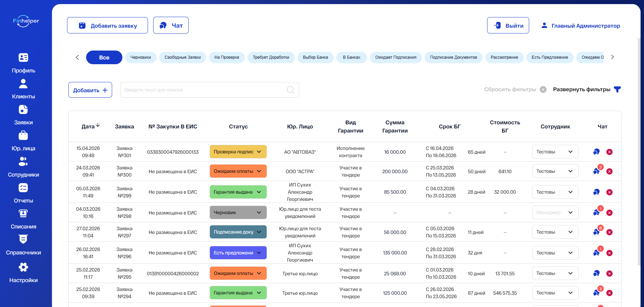Filter by Подписание Документов tab

click(x=454, y=57)
